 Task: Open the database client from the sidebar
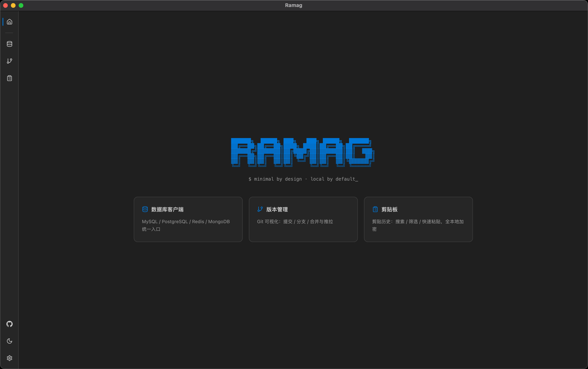point(10,44)
